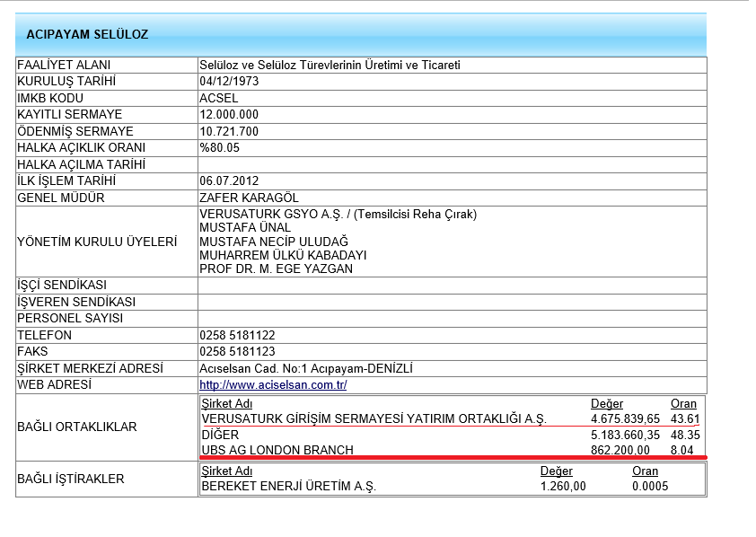
Task: Select the name ZAFER KARAGÖL
Action: pyautogui.click(x=250, y=198)
